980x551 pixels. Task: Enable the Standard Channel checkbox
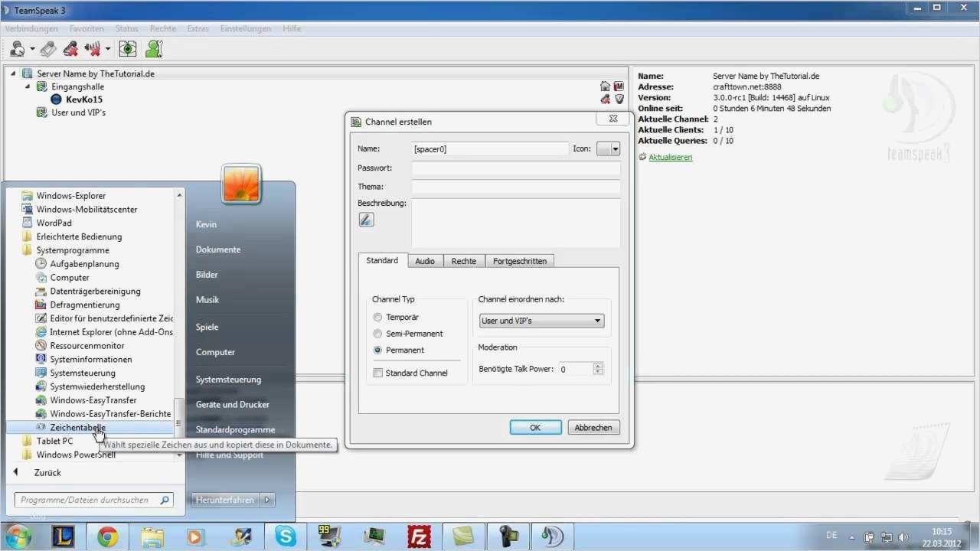pyautogui.click(x=378, y=373)
